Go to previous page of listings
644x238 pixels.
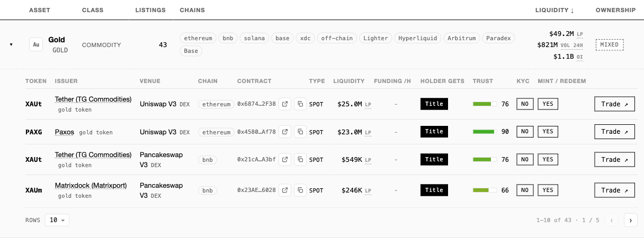click(612, 220)
